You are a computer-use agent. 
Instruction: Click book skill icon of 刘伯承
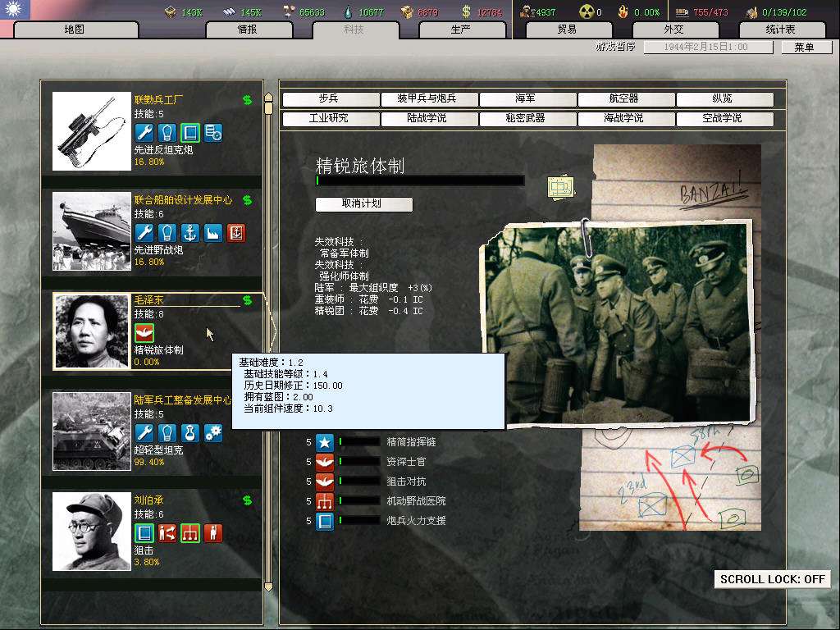[x=144, y=533]
